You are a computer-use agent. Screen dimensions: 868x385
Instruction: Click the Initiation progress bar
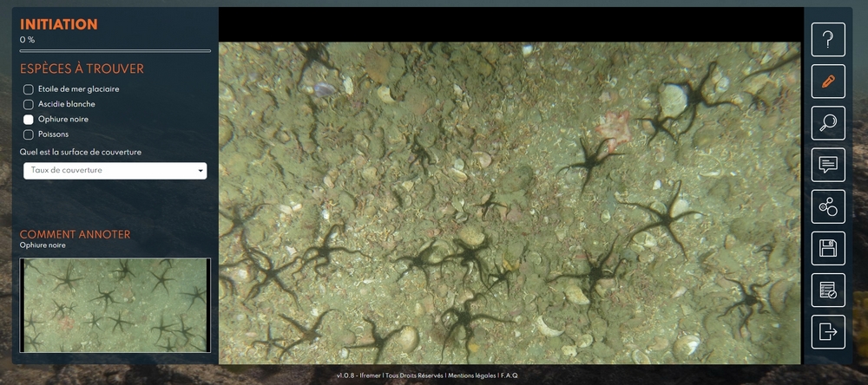click(115, 51)
